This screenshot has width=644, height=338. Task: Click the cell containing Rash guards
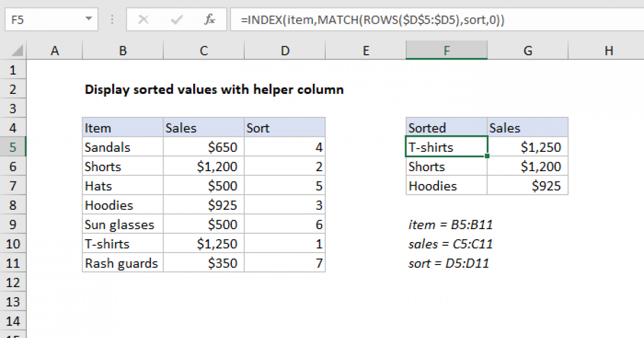click(122, 263)
